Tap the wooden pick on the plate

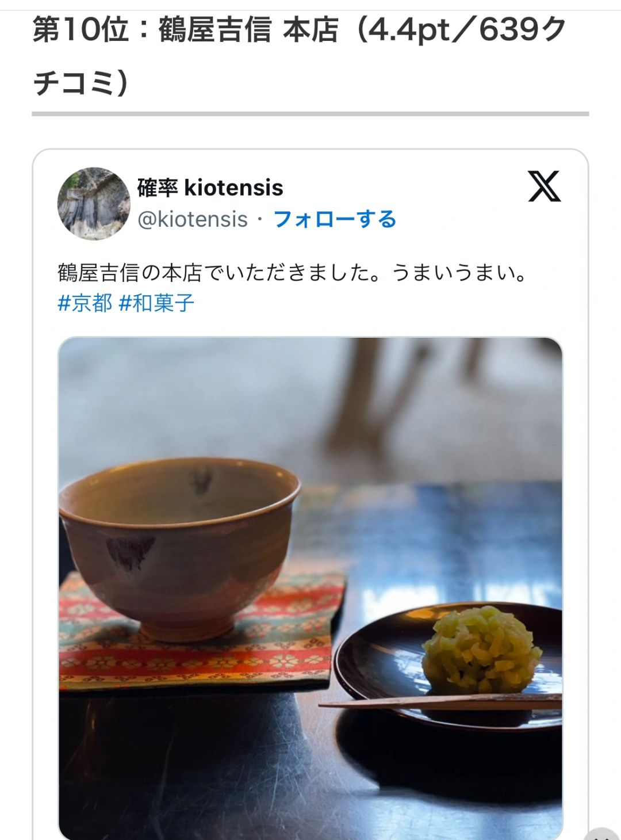(440, 702)
